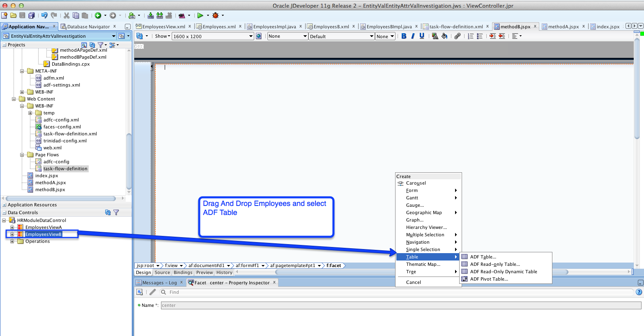Click the Save All toolbar icon

[31, 16]
